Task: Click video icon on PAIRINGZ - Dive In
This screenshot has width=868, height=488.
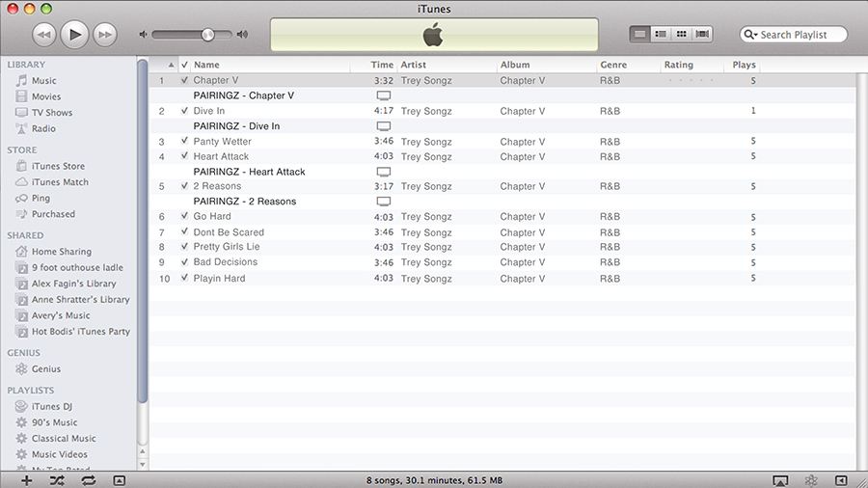Action: (384, 126)
